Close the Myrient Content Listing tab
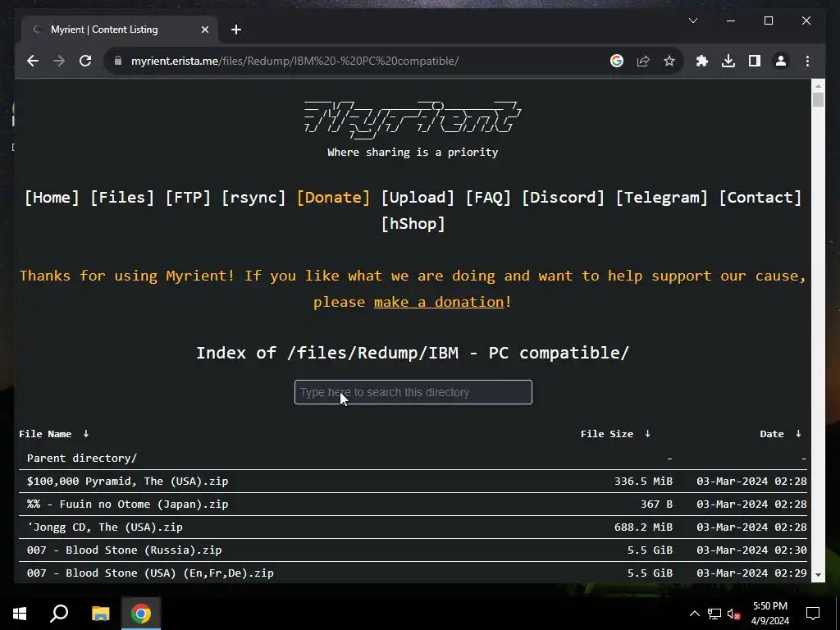Screen dimensions: 840x630 (204, 30)
